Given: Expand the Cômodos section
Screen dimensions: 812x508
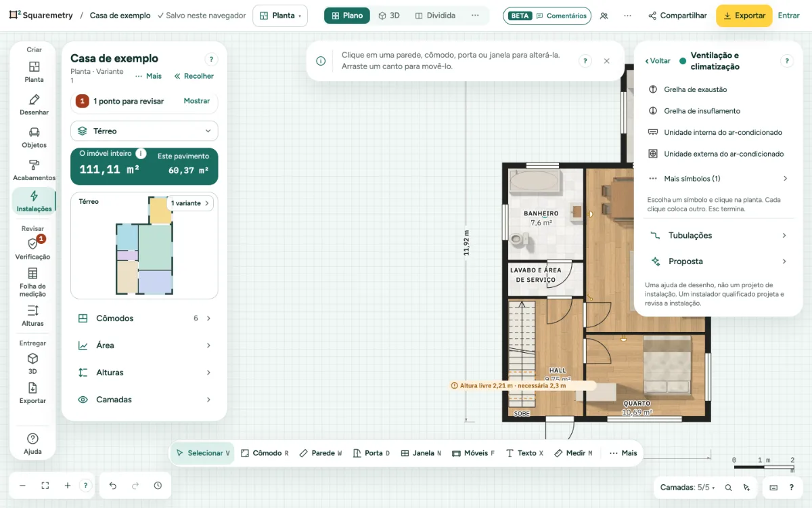Looking at the screenshot, I should click(144, 318).
